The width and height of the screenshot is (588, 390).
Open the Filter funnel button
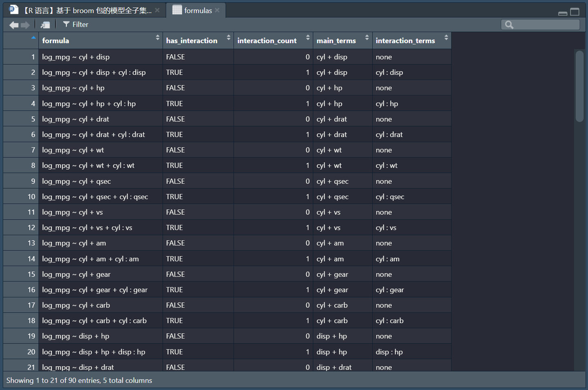click(76, 24)
